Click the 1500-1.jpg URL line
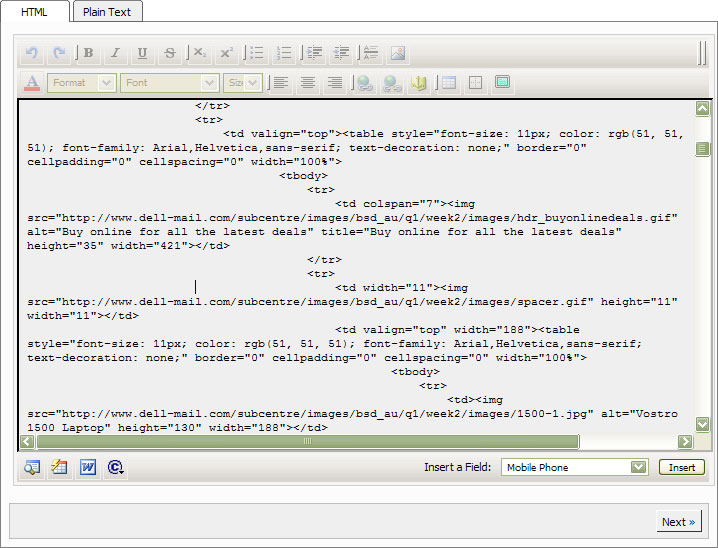 point(352,414)
